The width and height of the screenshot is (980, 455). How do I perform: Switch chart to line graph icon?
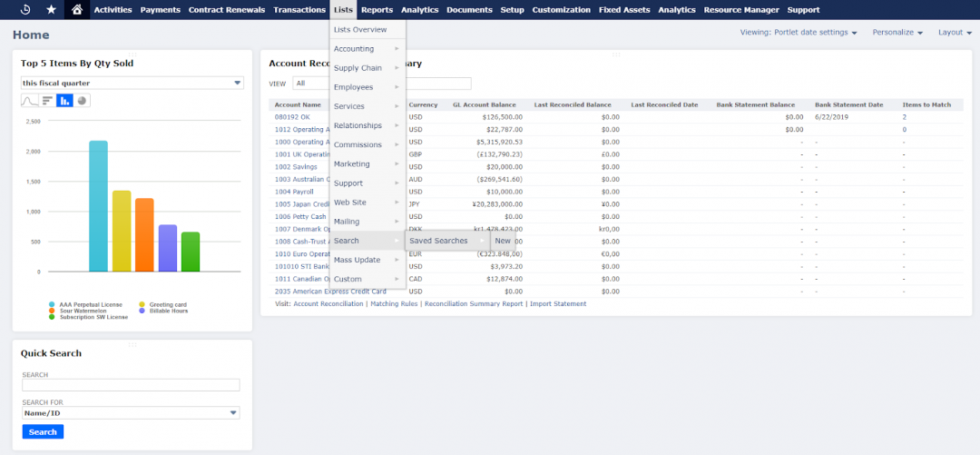(x=30, y=100)
